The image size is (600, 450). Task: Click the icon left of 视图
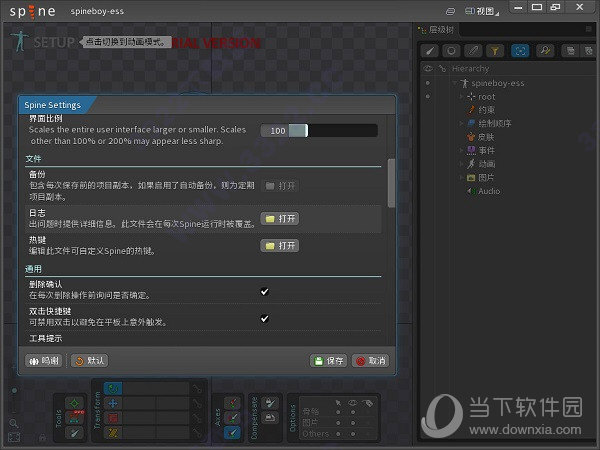(451, 11)
